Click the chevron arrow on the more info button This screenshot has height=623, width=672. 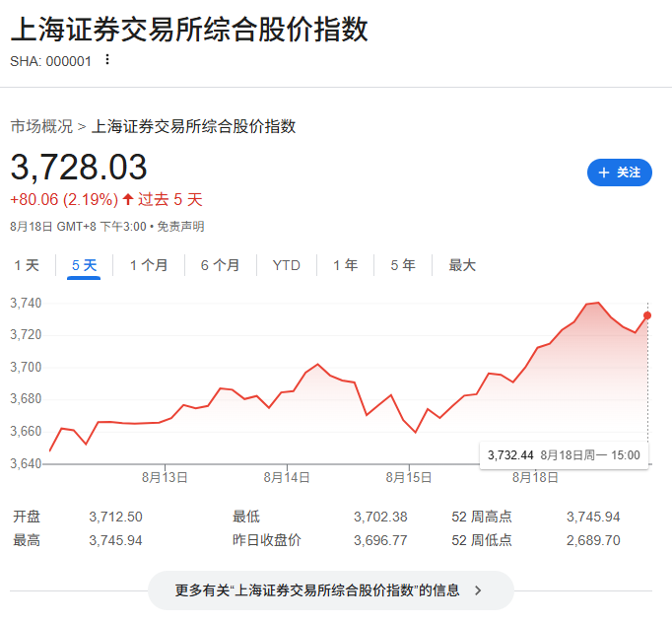click(478, 590)
